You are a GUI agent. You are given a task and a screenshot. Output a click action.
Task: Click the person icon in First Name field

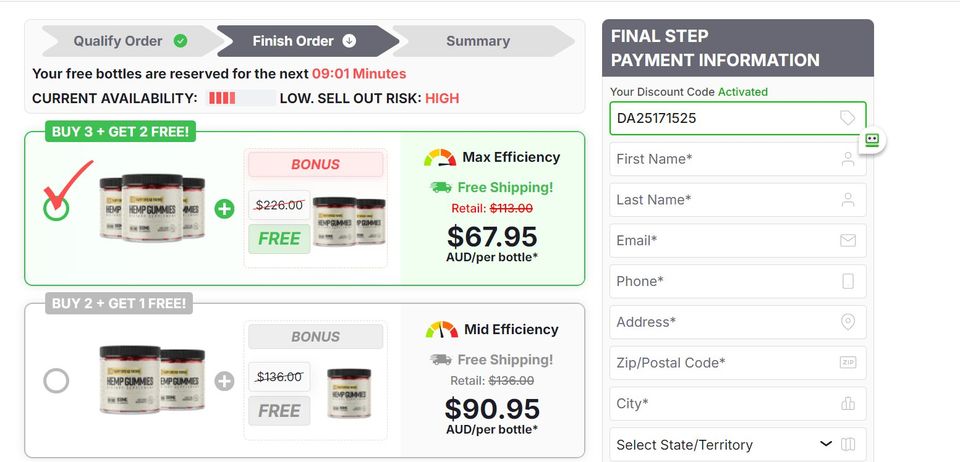coord(848,159)
